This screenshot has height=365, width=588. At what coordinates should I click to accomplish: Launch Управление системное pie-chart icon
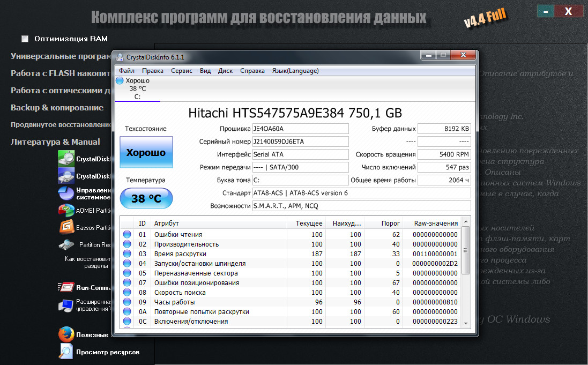pyautogui.click(x=66, y=193)
